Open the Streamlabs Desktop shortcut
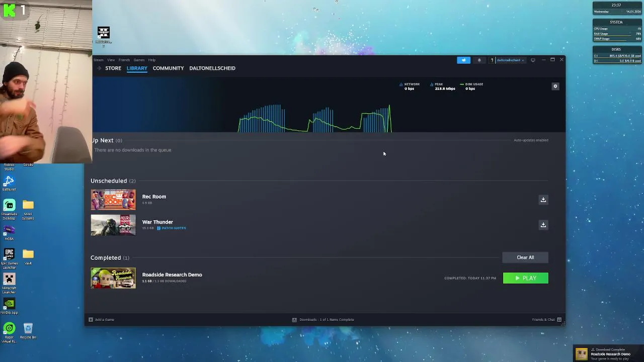Screen dimensions: 644x362 [x=9, y=210]
